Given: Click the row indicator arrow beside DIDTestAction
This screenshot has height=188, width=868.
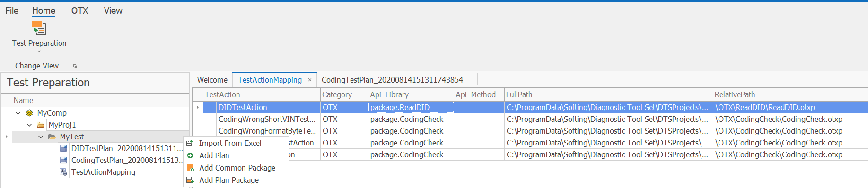Looking at the screenshot, I should coord(197,107).
